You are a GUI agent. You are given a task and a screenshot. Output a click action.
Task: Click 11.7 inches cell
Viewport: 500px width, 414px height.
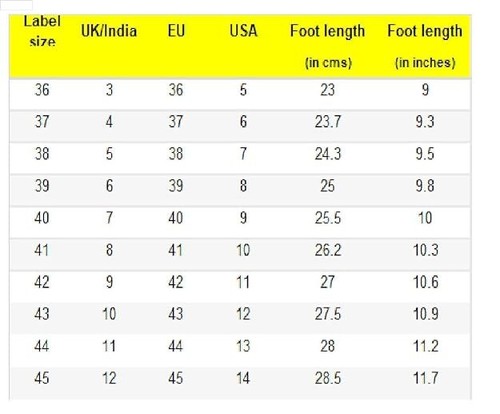click(426, 378)
